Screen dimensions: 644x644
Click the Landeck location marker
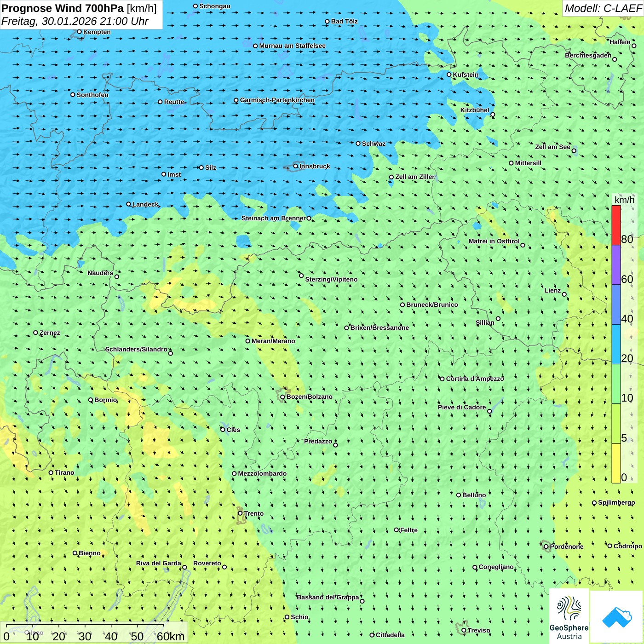tap(128, 204)
